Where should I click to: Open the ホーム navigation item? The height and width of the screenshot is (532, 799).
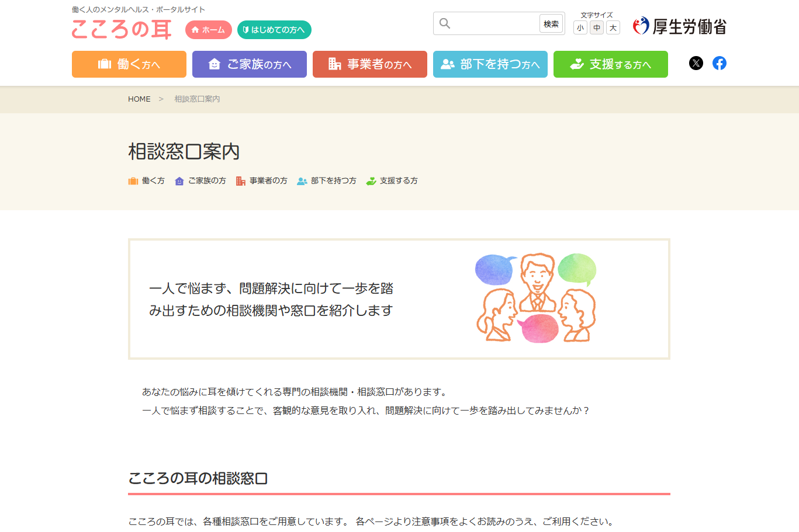(208, 29)
